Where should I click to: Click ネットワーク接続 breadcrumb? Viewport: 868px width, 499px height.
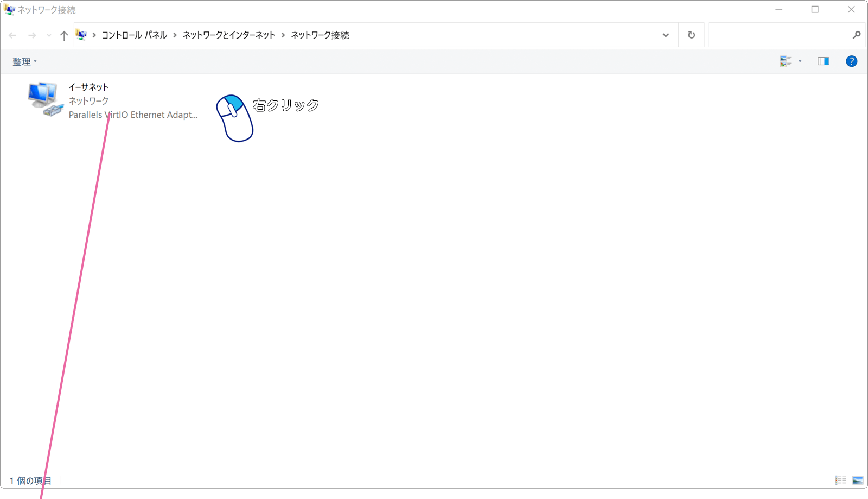[x=320, y=35]
